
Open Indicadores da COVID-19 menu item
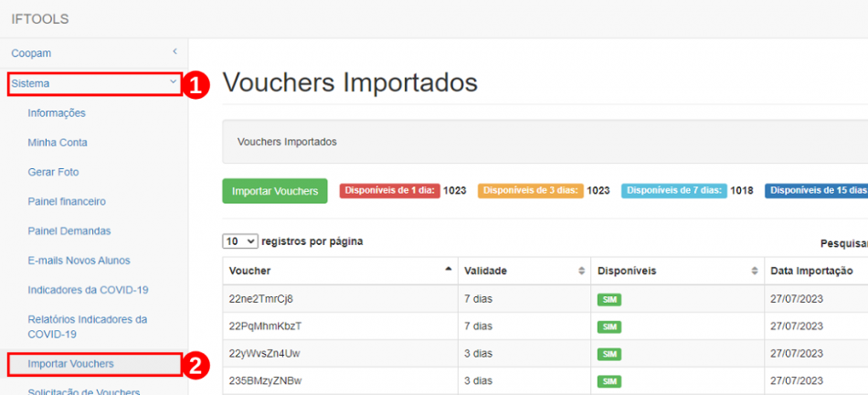pos(88,290)
